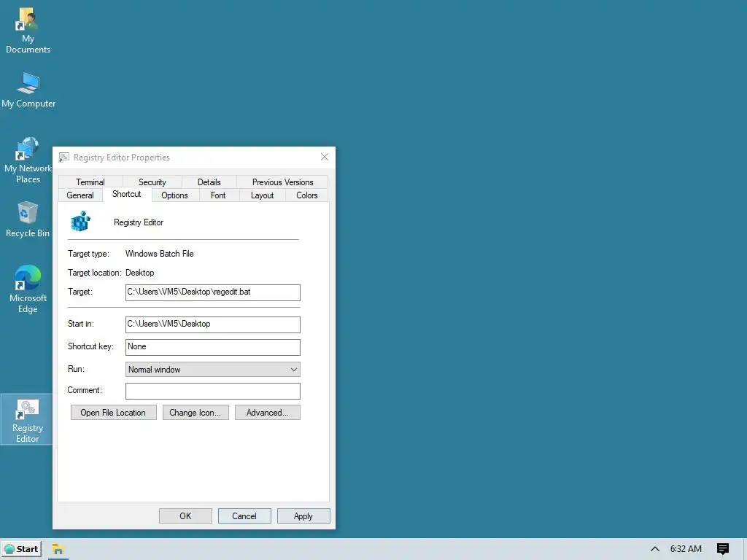
Task: Open the notification center icon
Action: coord(723,549)
